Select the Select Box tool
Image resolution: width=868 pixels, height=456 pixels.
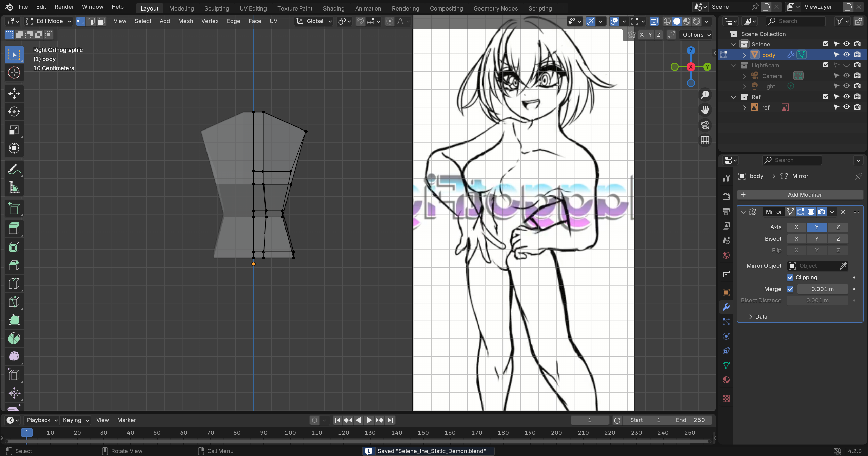tap(14, 55)
